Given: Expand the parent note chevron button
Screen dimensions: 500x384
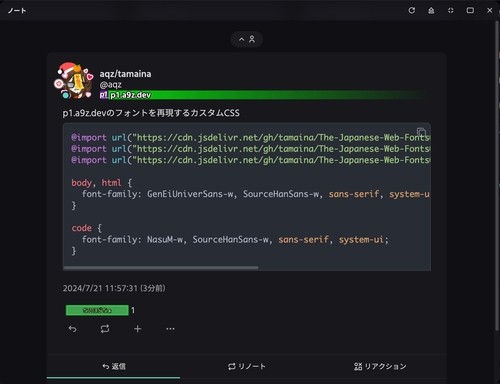Looking at the screenshot, I should tap(247, 39).
